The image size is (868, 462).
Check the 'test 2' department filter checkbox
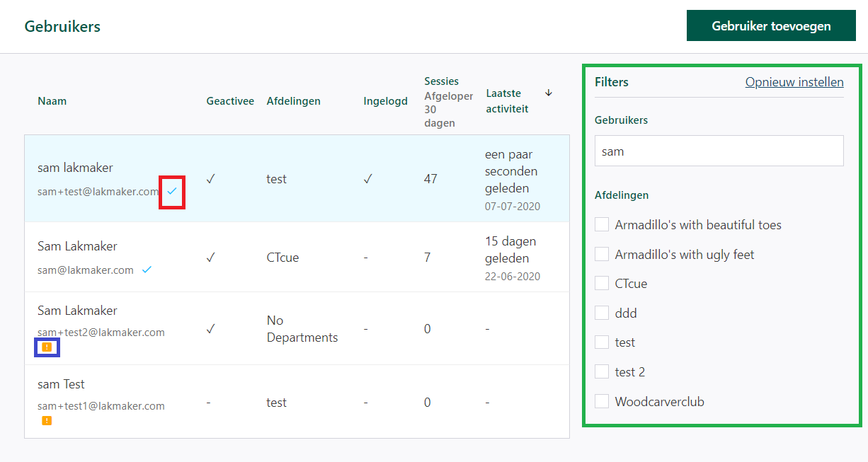click(602, 371)
